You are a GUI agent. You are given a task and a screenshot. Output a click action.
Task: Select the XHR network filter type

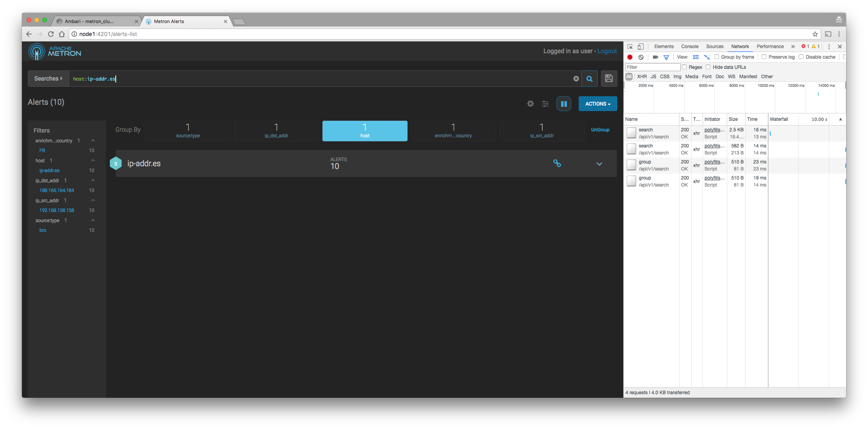pos(642,77)
